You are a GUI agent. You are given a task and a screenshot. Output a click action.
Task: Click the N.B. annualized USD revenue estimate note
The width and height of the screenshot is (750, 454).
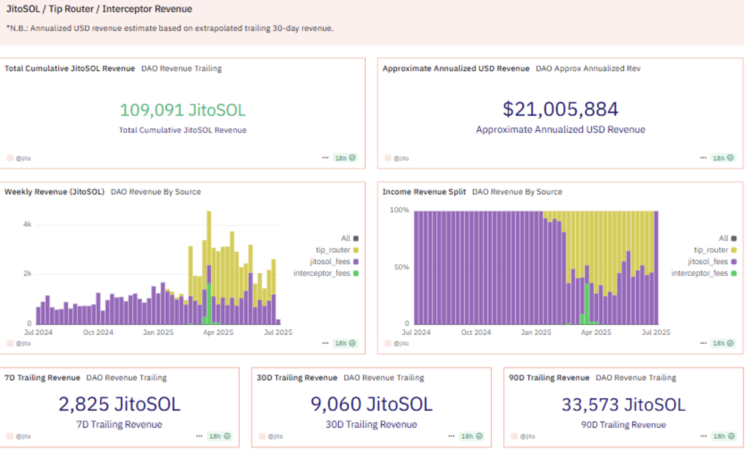(169, 28)
